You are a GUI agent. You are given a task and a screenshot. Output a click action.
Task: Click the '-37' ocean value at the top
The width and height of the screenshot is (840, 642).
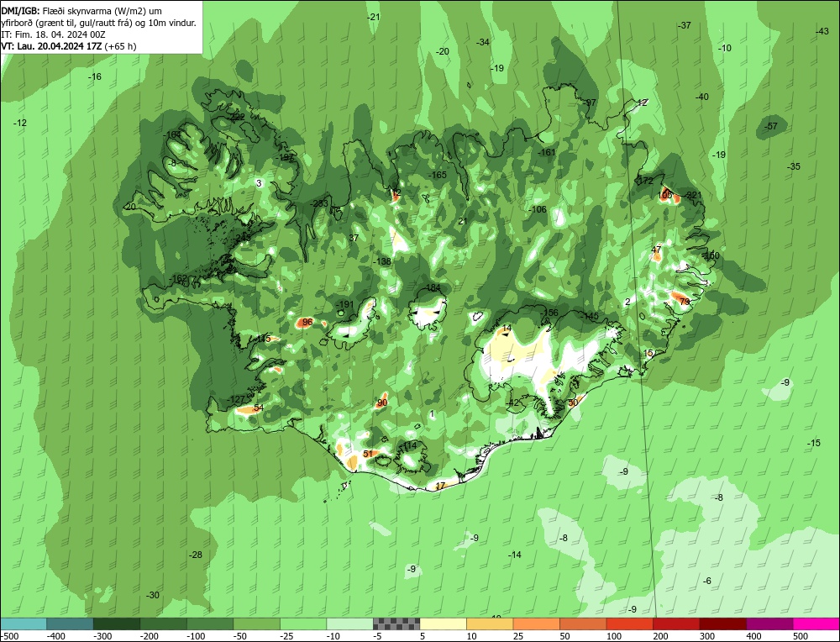click(x=684, y=25)
